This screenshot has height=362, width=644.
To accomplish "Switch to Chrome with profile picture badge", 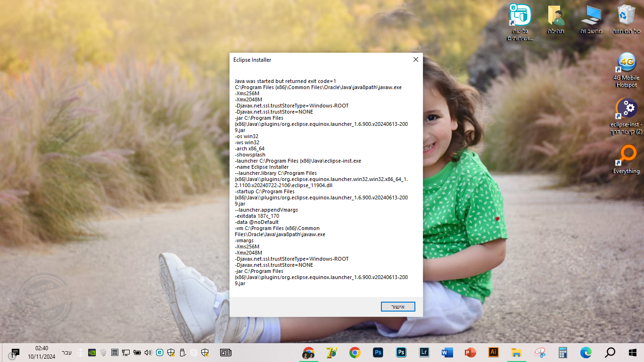I will [309, 352].
